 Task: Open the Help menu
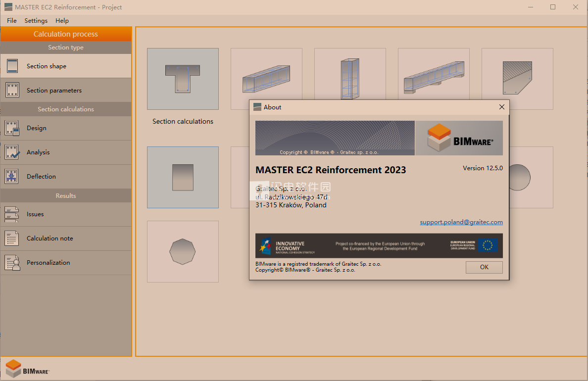pyautogui.click(x=62, y=21)
